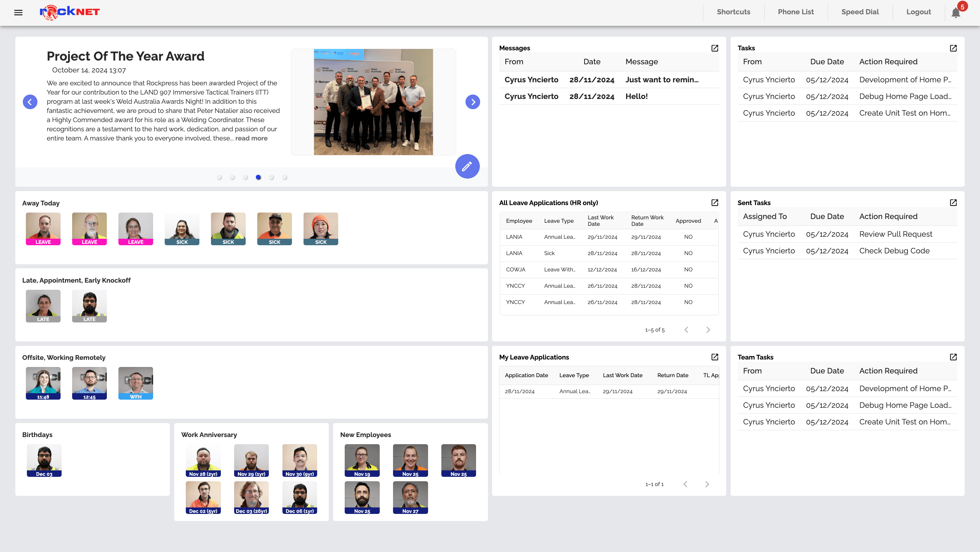Open sent task 'Check Debug Code'
980x552 pixels.
pyautogui.click(x=847, y=251)
